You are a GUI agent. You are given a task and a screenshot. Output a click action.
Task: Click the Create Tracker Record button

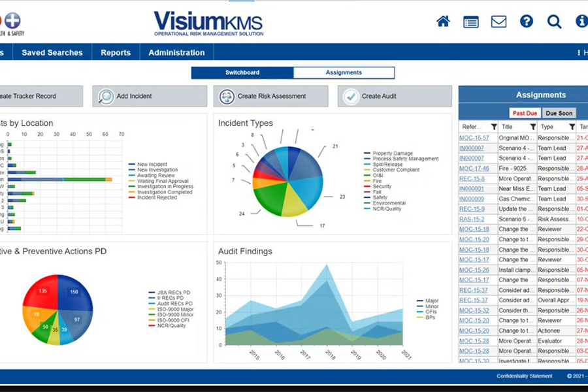41,97
